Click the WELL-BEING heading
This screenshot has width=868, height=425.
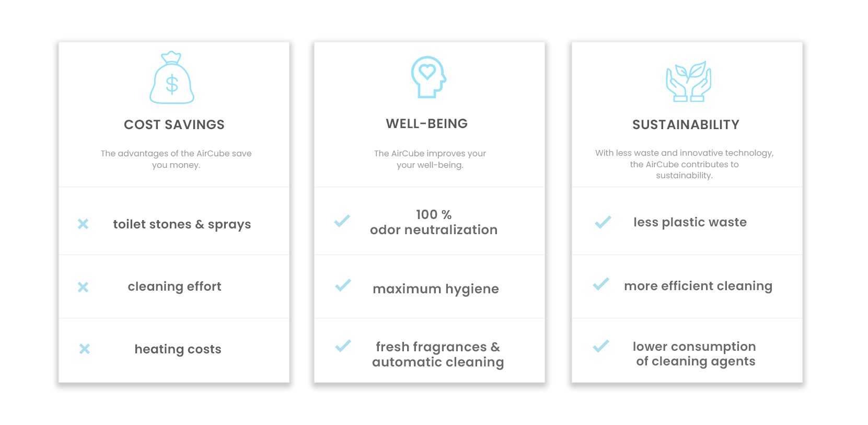(x=427, y=123)
